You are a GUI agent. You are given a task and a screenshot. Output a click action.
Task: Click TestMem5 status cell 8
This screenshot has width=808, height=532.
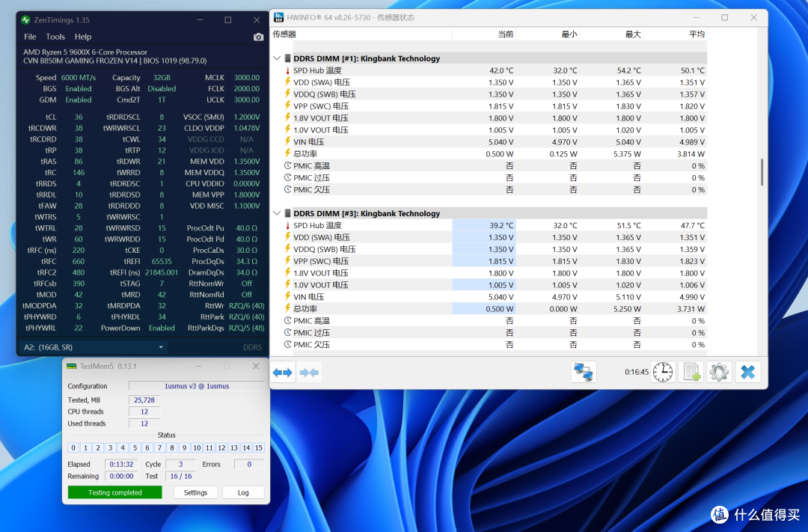coord(172,447)
